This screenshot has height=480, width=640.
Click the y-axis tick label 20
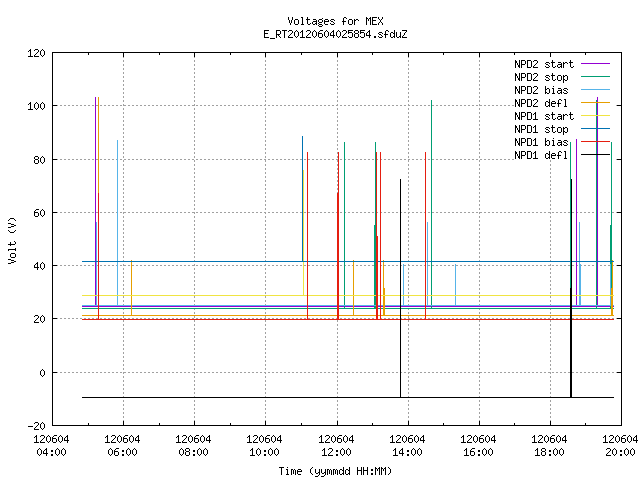coord(39,319)
